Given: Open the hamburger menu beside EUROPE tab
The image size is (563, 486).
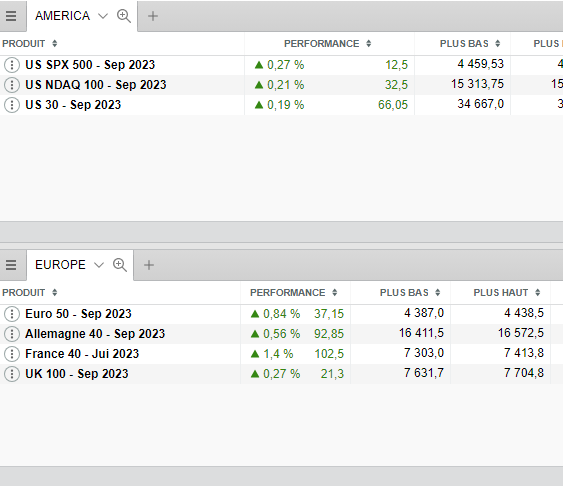Looking at the screenshot, I should point(11,265).
